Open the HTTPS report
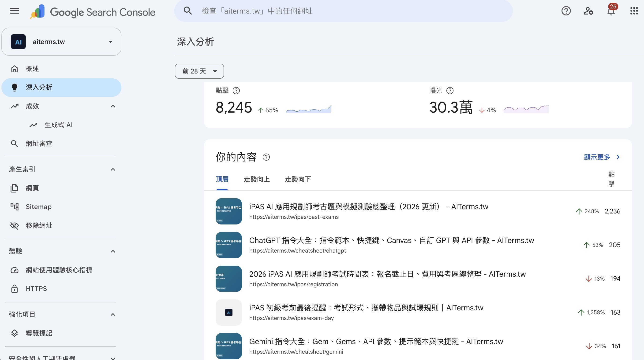This screenshot has width=644, height=360. 61,289
